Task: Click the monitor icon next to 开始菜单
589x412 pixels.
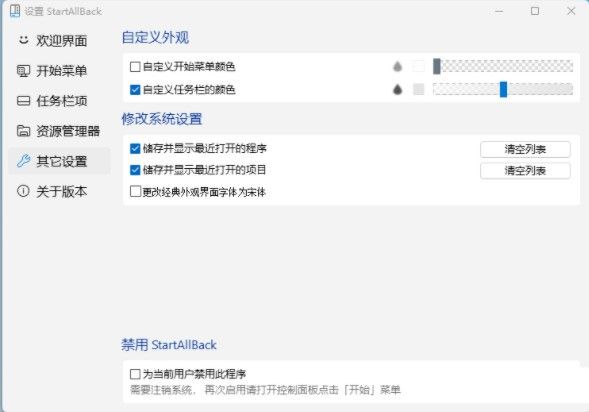Action: pos(23,71)
